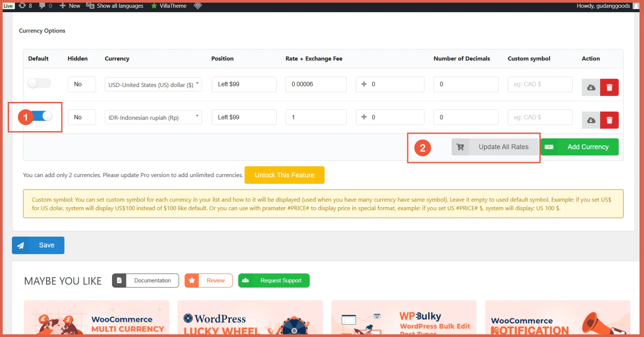
Task: Open the IDR-Indonesian rupiah dropdown
Action: (x=153, y=117)
